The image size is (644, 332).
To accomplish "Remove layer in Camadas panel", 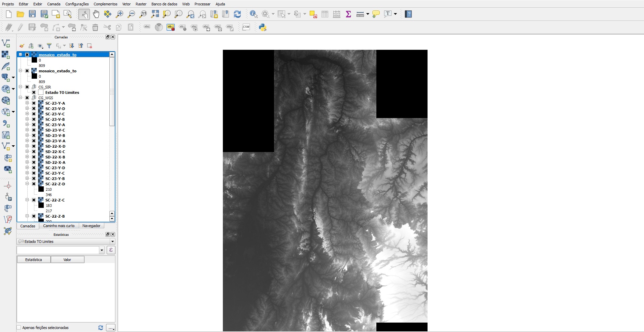I will [x=90, y=46].
